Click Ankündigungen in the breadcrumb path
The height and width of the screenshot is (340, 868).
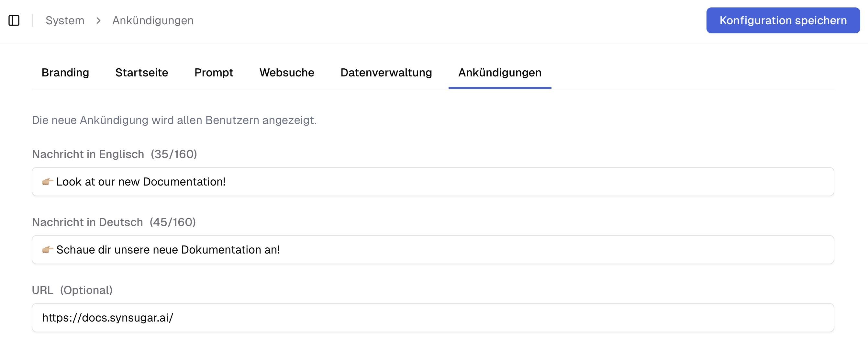[x=153, y=20]
